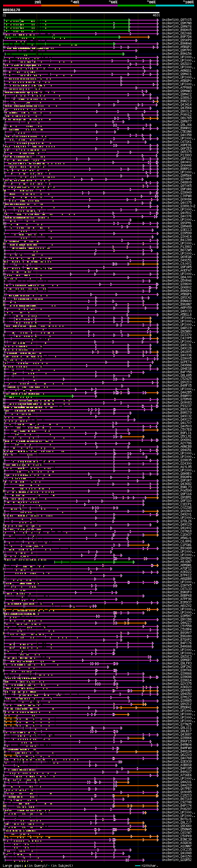Select the UniRef100_Q3ECC3 label
This screenshot has height=868, width=197.
(177, 230)
